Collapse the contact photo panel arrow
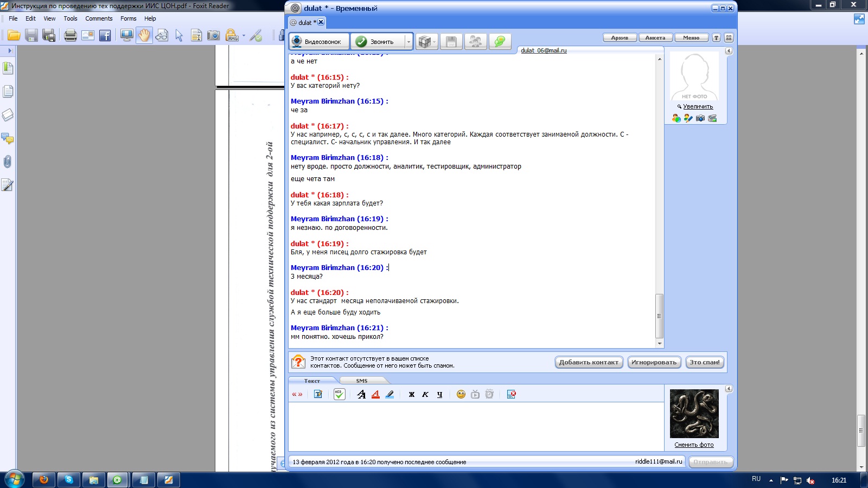Image resolution: width=868 pixels, height=488 pixels. coord(729,51)
